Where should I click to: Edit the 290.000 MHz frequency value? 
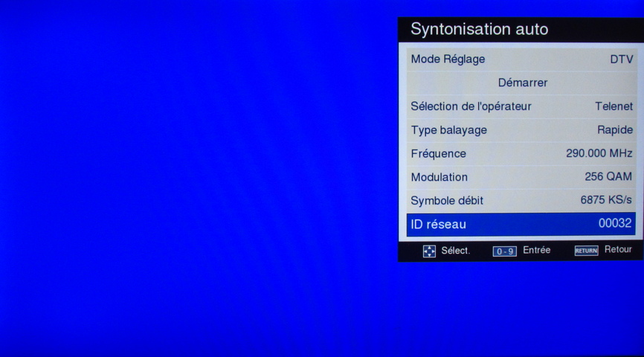click(x=599, y=153)
